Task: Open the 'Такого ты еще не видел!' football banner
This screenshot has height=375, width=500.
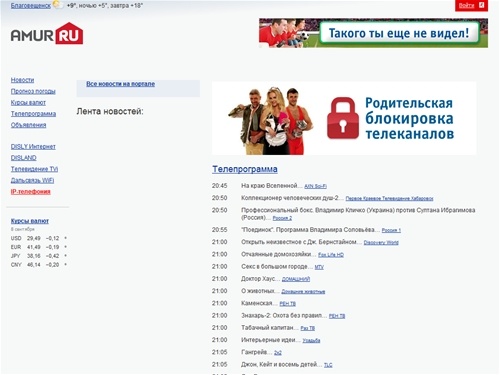Action: (x=373, y=33)
